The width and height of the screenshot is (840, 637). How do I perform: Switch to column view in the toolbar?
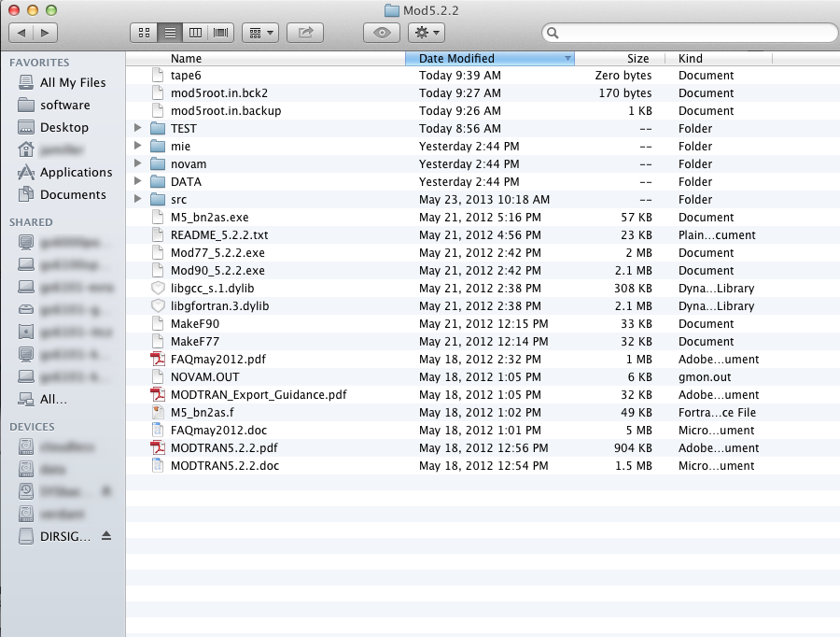(x=195, y=32)
